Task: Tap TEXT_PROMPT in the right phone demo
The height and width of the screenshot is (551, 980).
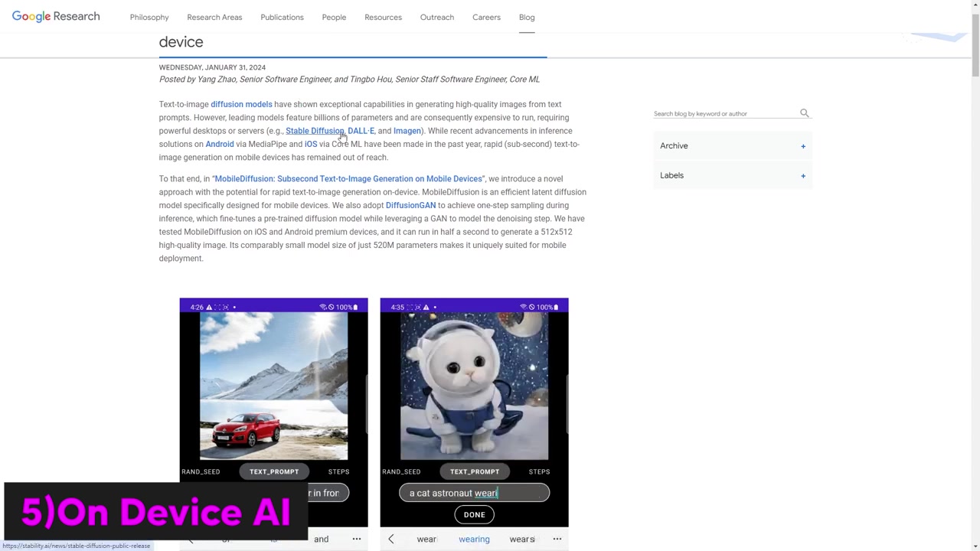Action: [x=475, y=471]
